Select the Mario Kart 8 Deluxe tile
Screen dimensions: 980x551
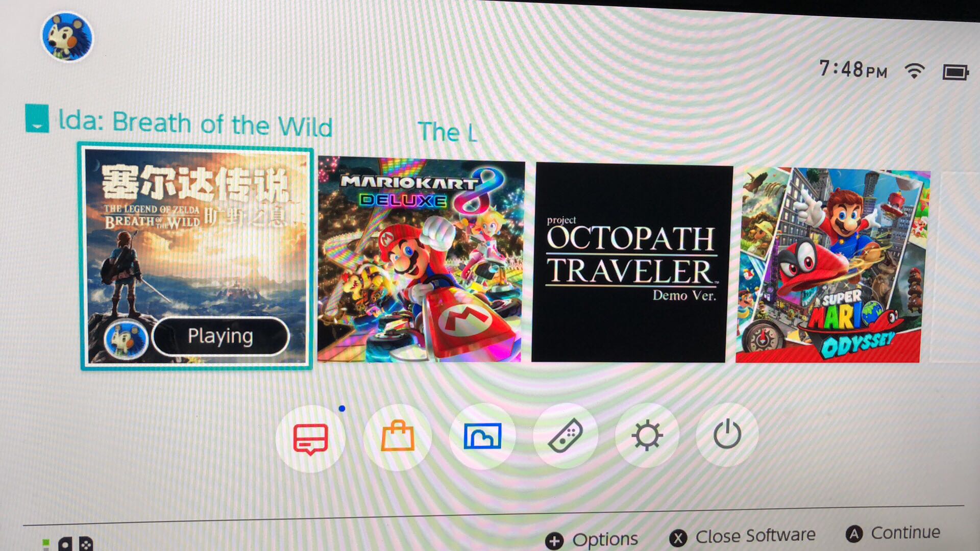click(420, 259)
